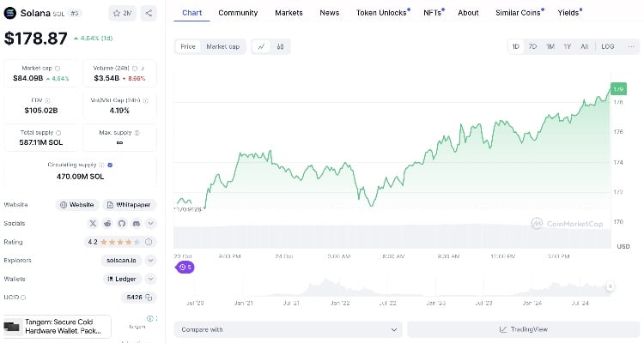The image size is (644, 343).
Task: Set chart range to 1D
Action: tap(516, 47)
